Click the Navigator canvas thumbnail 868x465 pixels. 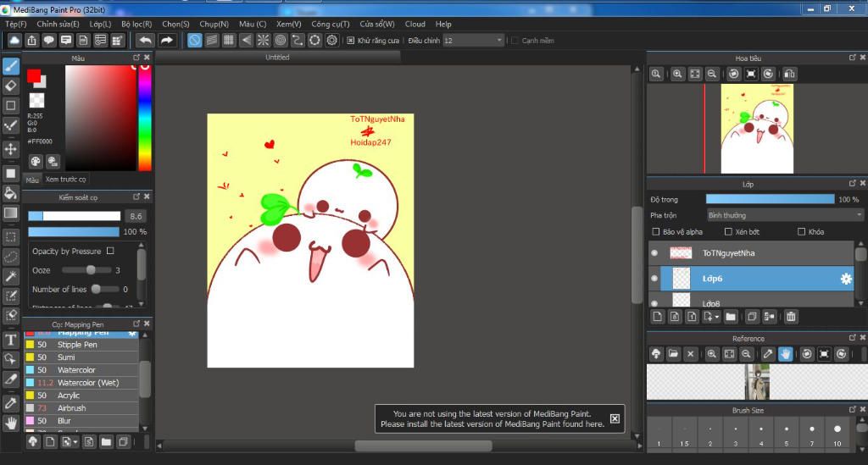[x=757, y=129]
